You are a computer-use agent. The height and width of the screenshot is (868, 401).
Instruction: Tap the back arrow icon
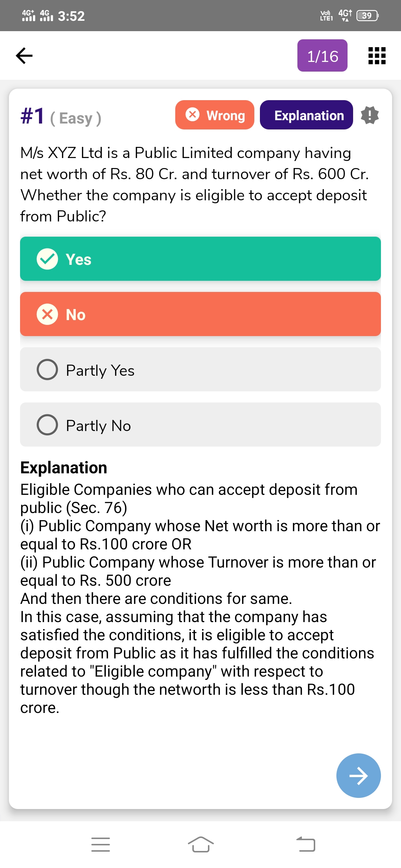(25, 56)
